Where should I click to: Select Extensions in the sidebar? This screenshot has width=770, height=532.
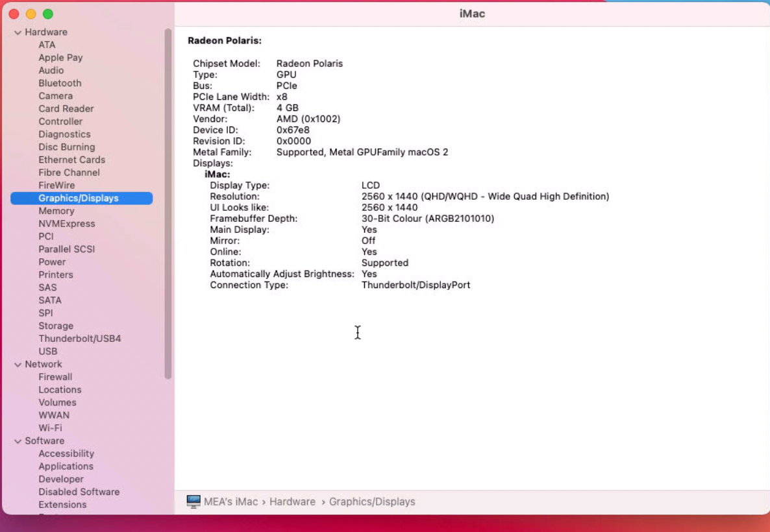click(x=62, y=504)
